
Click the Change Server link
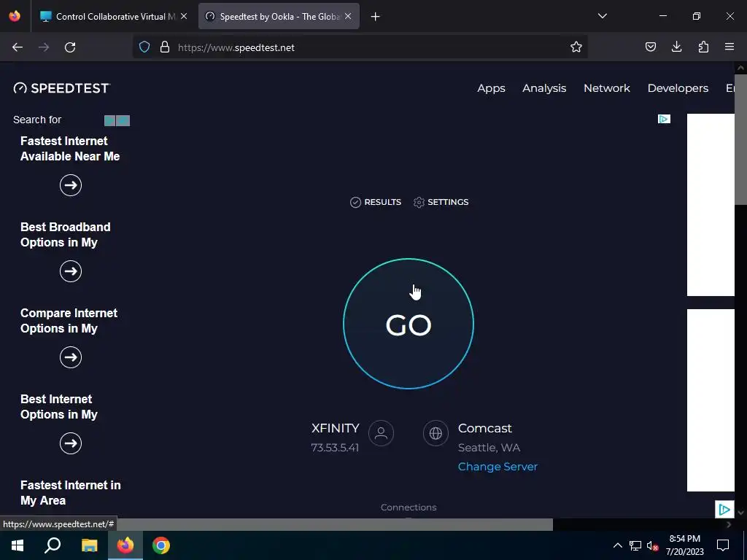click(x=498, y=467)
